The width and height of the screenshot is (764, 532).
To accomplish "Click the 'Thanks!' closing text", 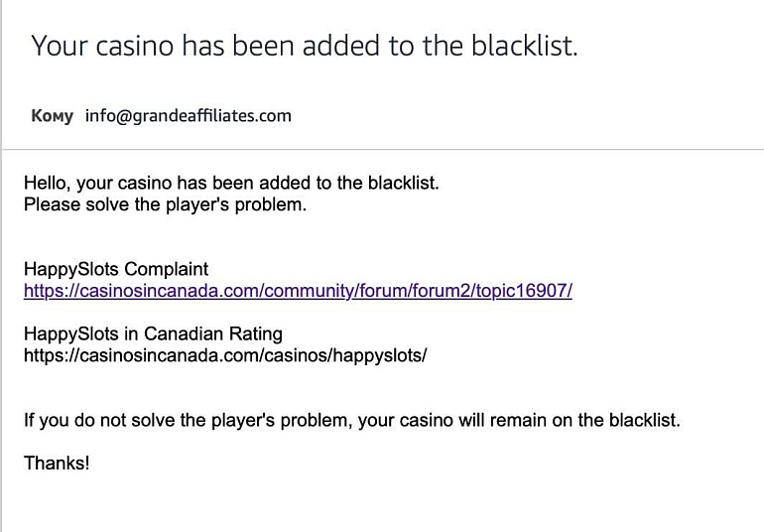I will click(x=57, y=463).
